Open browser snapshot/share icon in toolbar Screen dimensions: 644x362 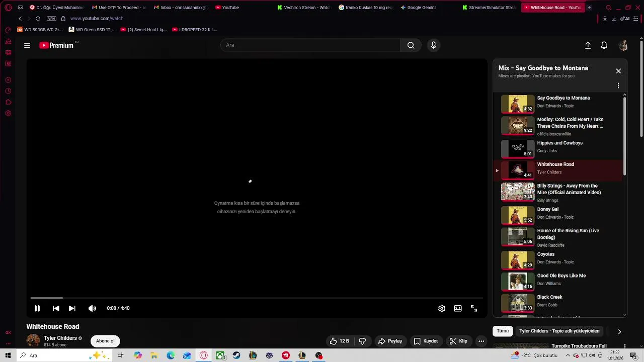click(605, 19)
